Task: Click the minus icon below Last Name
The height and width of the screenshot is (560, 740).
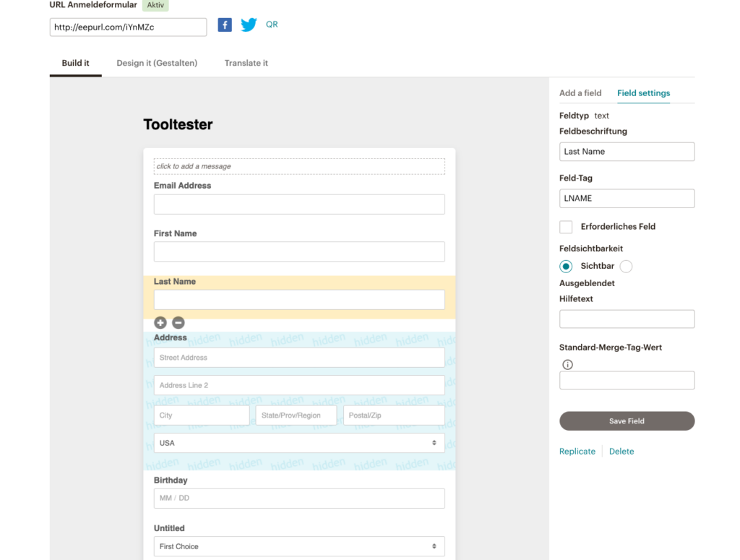Action: (x=178, y=323)
